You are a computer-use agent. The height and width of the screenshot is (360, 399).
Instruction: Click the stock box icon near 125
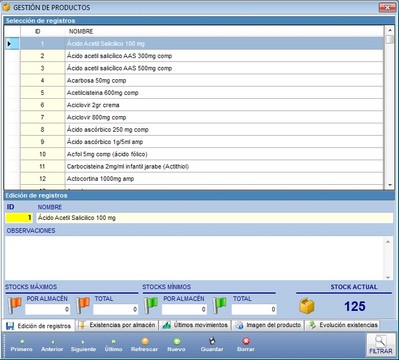tap(307, 306)
